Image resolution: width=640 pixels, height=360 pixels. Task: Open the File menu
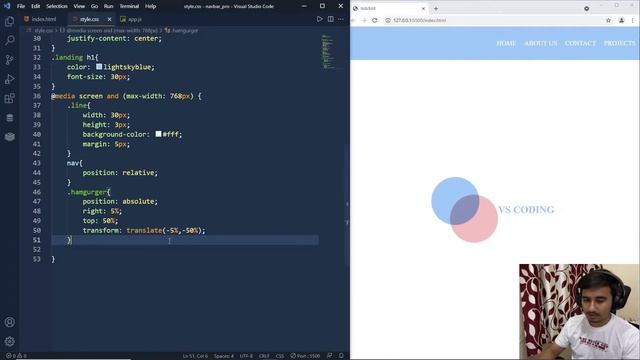click(21, 6)
